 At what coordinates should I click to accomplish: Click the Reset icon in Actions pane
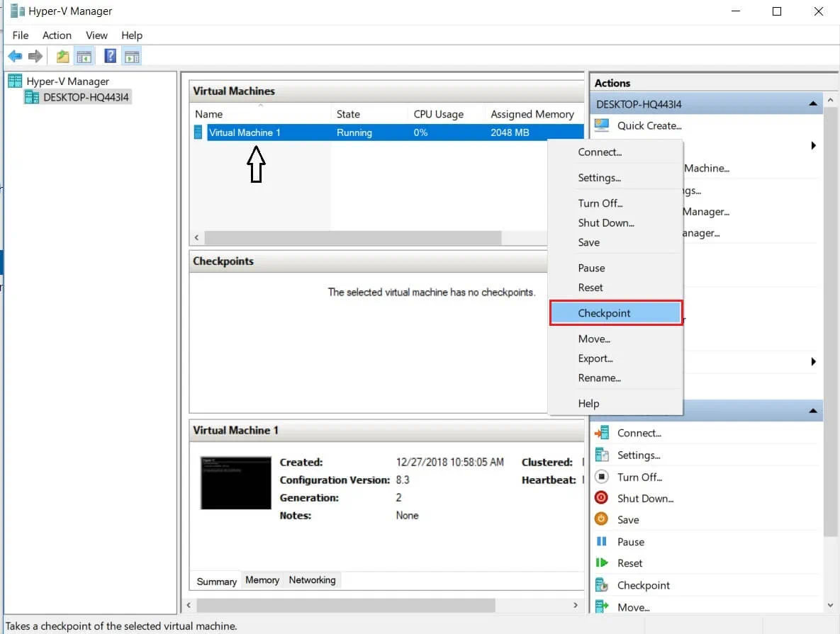coord(602,563)
